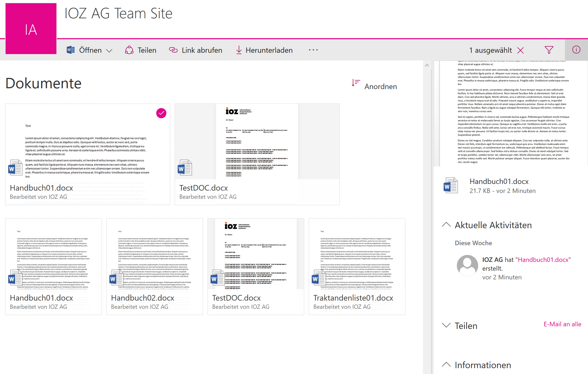
Task: Click Word icon on small Handbuch01.docx tile
Action: 15,277
